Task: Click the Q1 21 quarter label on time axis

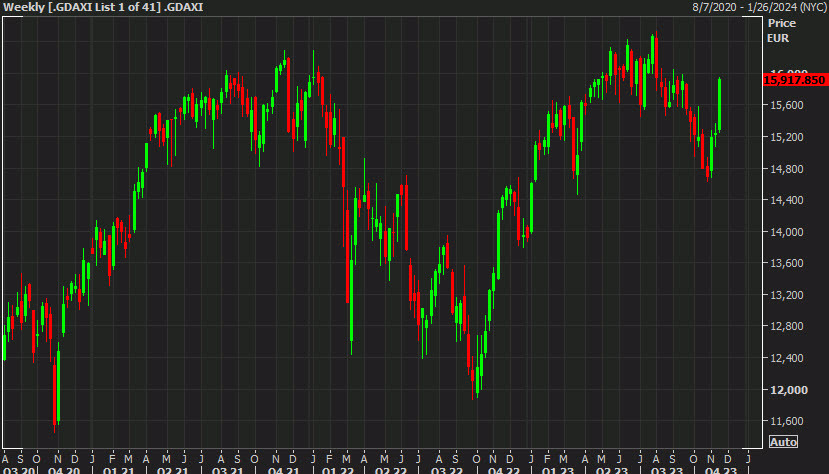Action: (118, 470)
